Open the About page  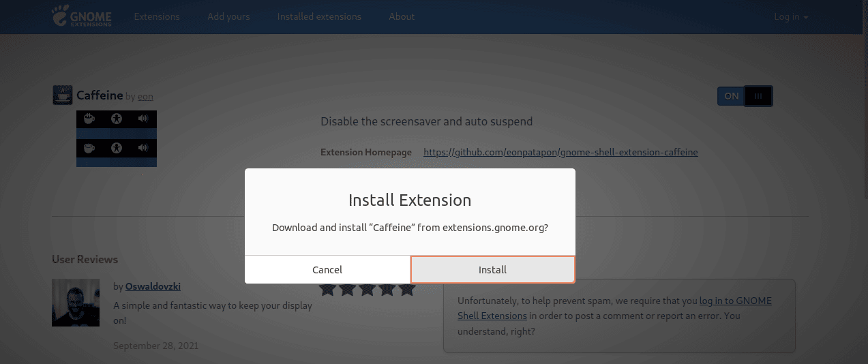402,16
